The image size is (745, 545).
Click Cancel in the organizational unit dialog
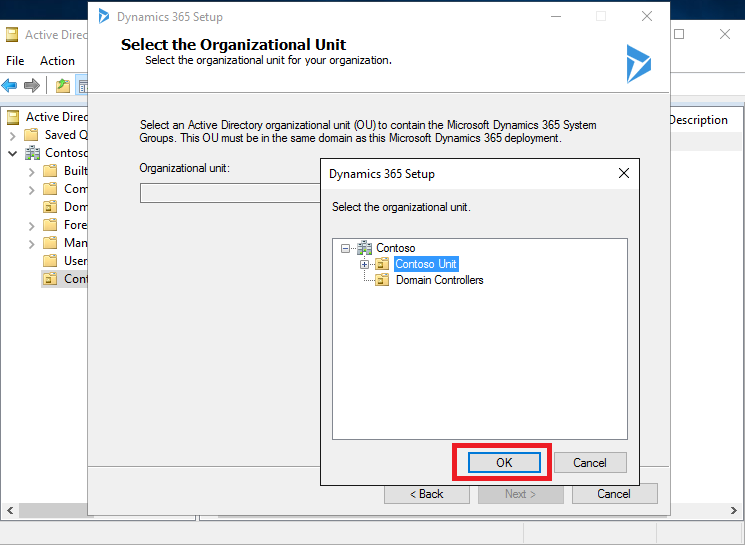(x=590, y=462)
